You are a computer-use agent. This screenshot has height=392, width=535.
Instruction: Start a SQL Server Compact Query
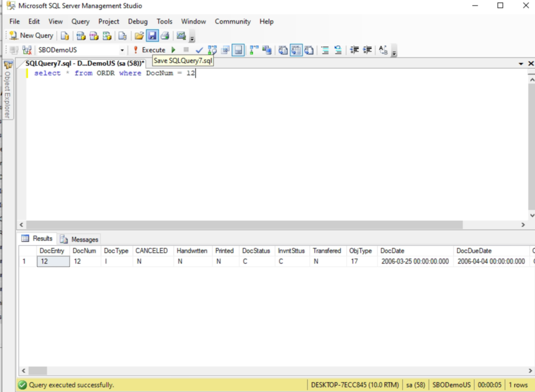click(122, 36)
